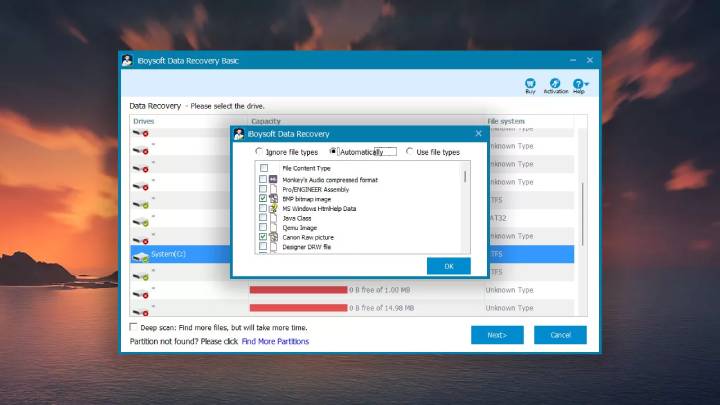Click the MS Windows HtmlHelp Data label
This screenshot has height=405, width=720.
(319, 208)
